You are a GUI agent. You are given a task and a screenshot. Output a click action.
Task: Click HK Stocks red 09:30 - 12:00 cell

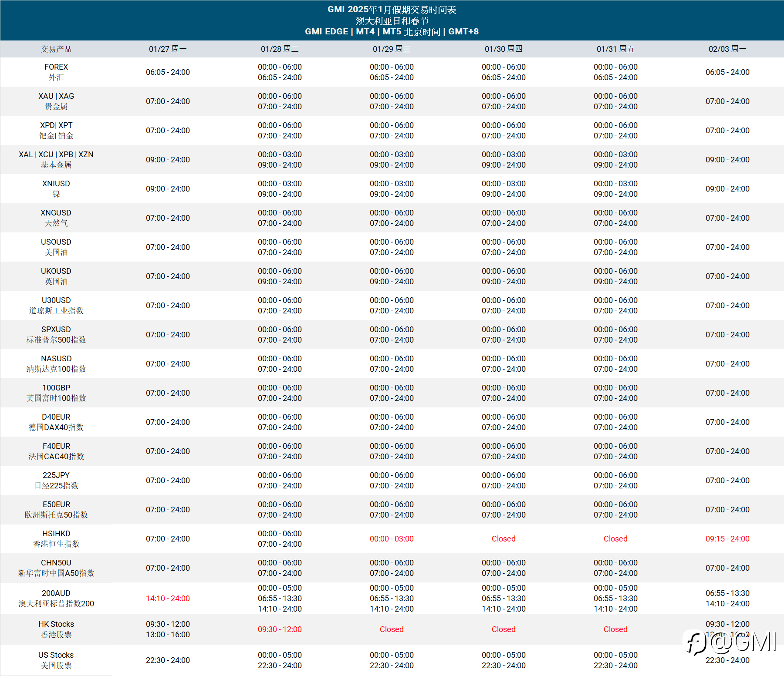click(280, 629)
